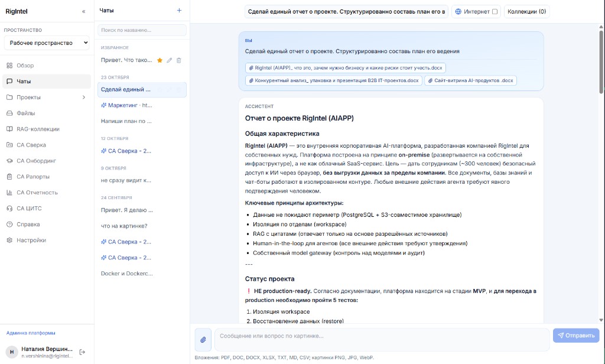Open СА ЦИТС section
Viewport: 605px width, 364px height.
point(47,208)
